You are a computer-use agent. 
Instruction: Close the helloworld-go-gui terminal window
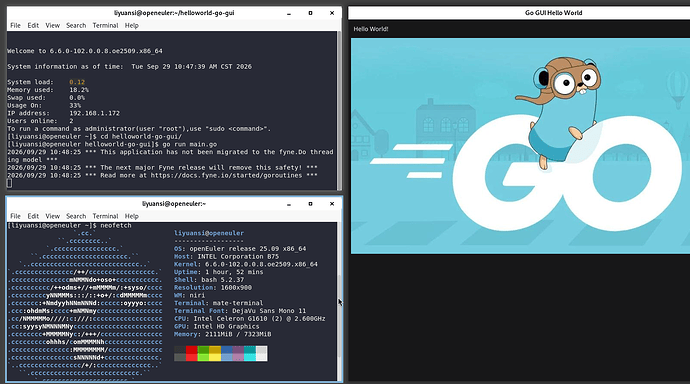332,13
